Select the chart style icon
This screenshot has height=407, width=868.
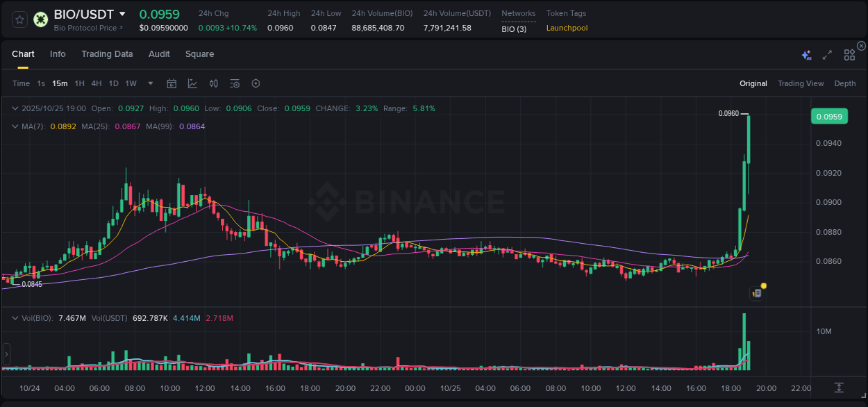[191, 83]
